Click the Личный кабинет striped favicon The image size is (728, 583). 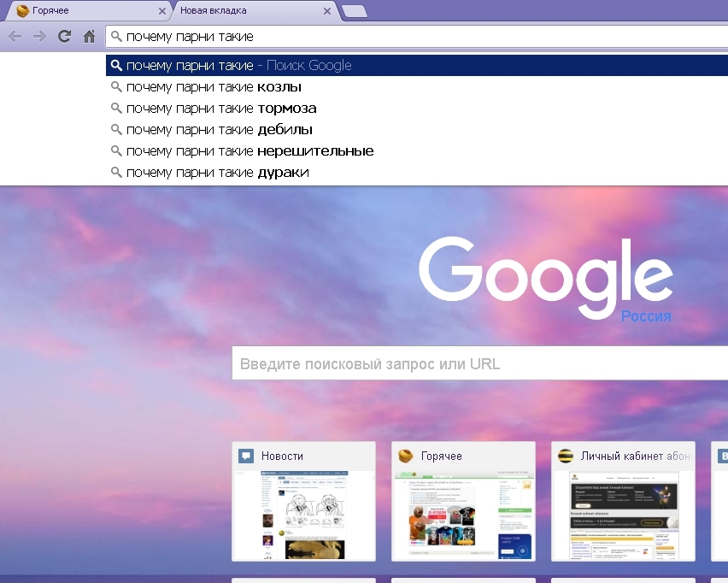click(566, 456)
